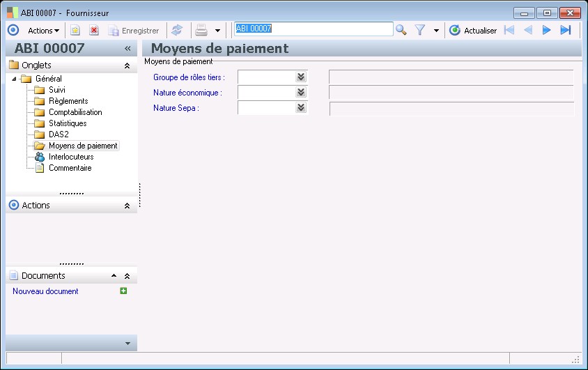The image size is (588, 370).
Task: Click the Actions panel circle icon
Action: tap(14, 205)
